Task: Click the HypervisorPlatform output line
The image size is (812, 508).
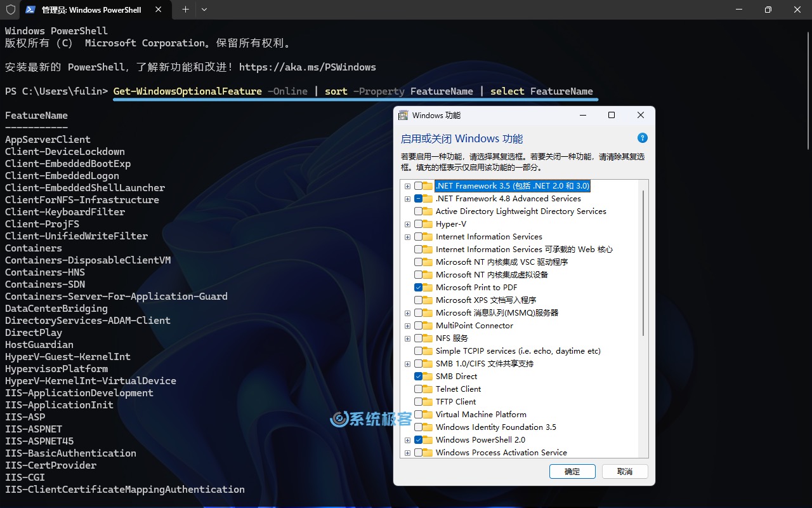Action: click(56, 369)
